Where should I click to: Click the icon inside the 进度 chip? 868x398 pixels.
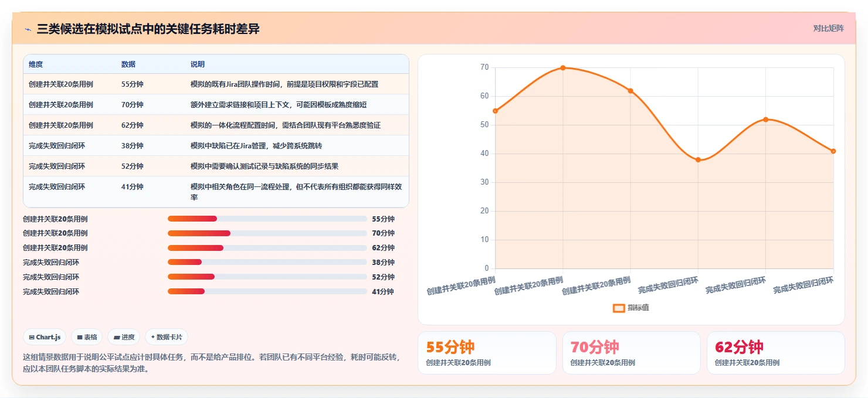tap(117, 337)
